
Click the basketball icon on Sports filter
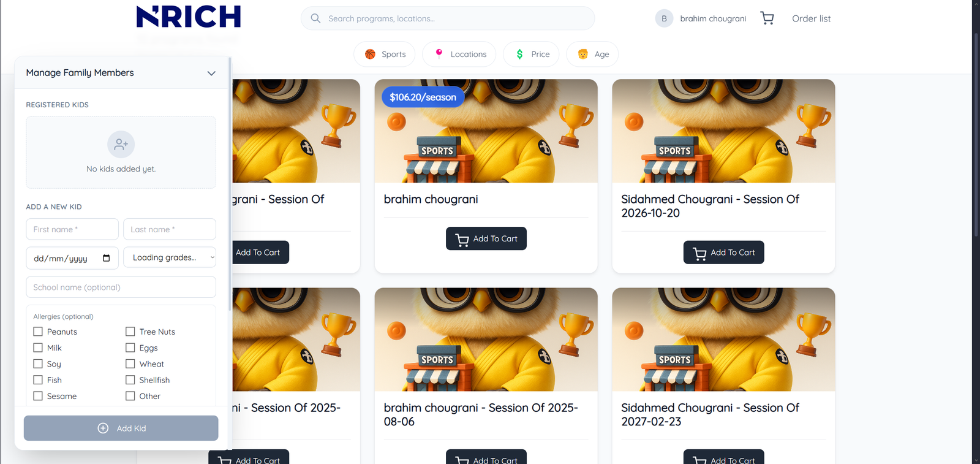point(370,54)
